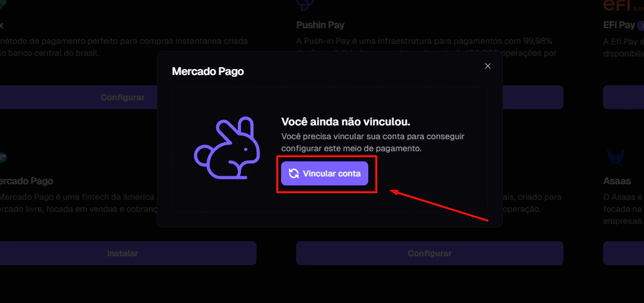
Task: Click the Efí Pay card heading
Action: (x=619, y=25)
